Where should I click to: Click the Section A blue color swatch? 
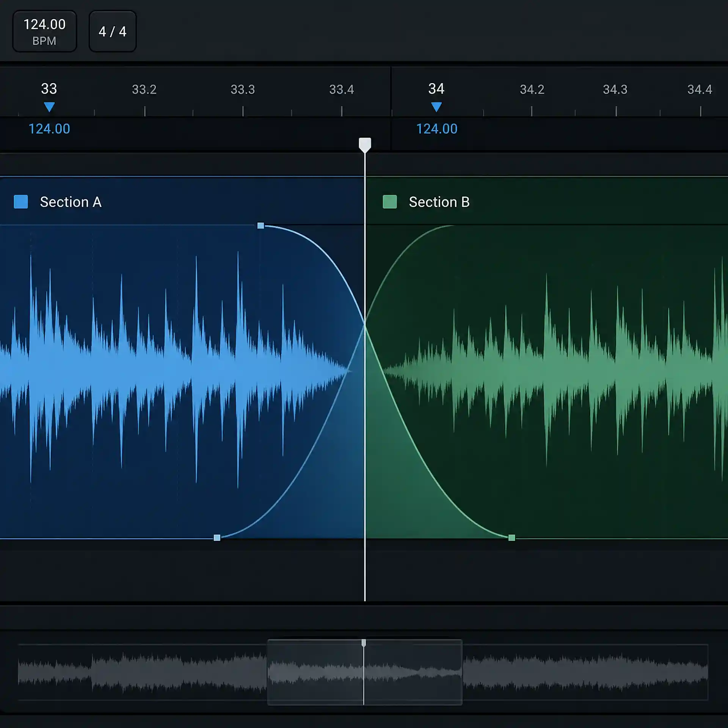click(21, 202)
